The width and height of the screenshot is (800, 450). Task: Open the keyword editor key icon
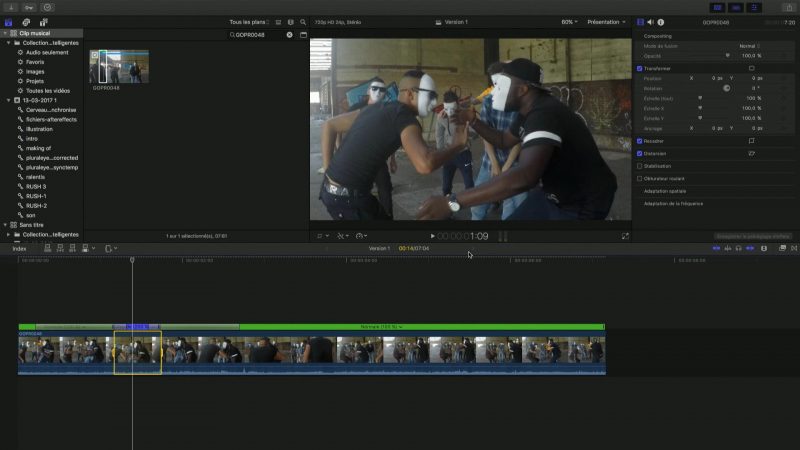(x=29, y=8)
